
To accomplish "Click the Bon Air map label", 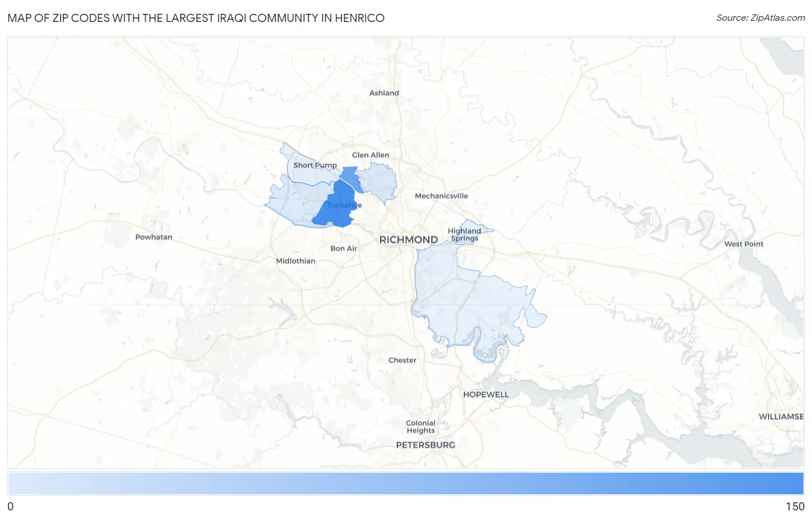I will pyautogui.click(x=344, y=248).
